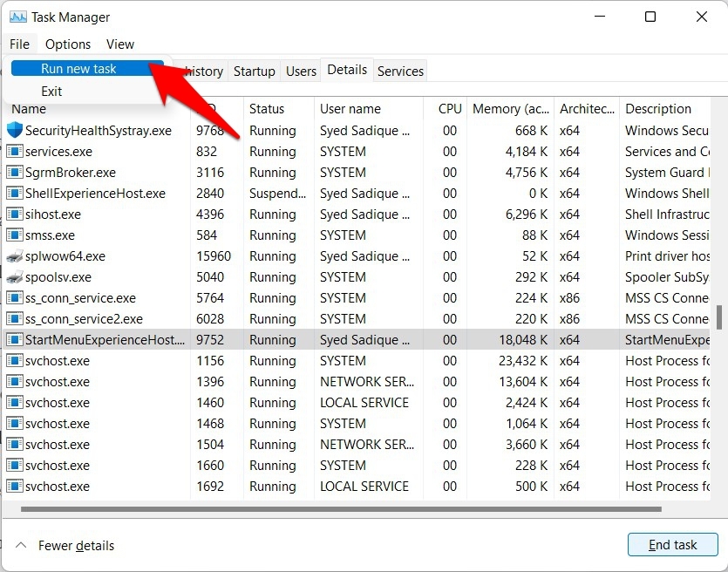Select the spoolsv.exe process name

click(x=58, y=277)
